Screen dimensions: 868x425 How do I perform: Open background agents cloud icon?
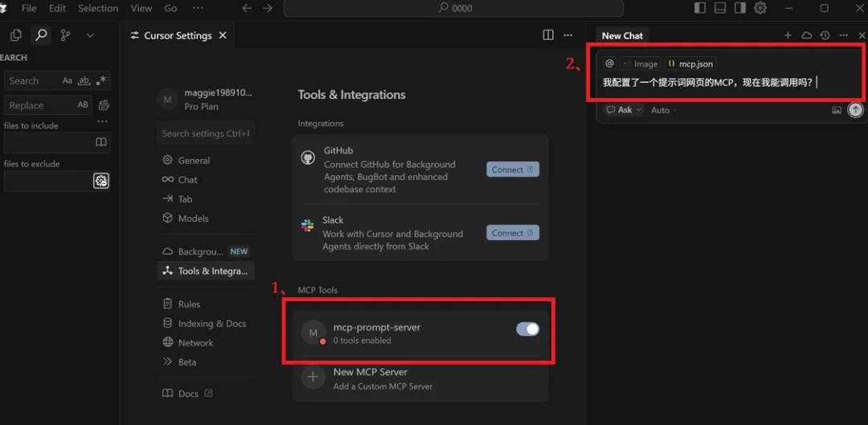click(807, 35)
